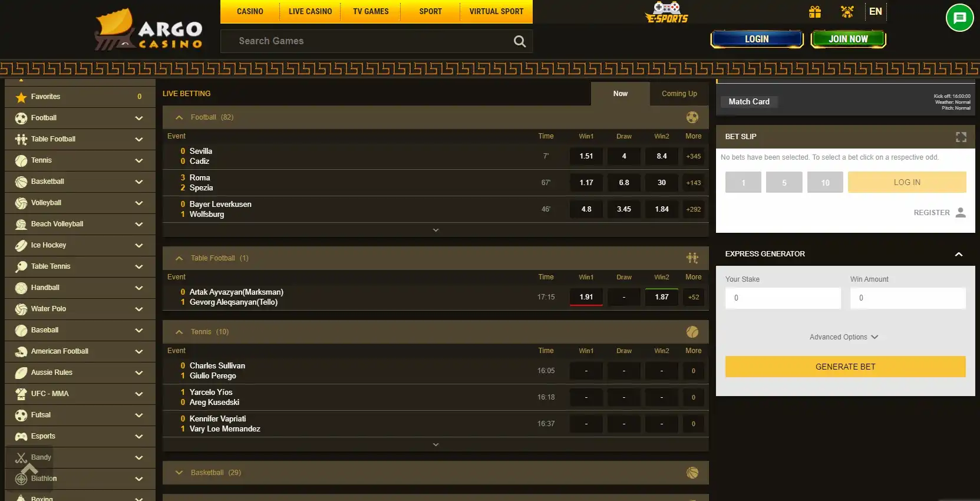
Task: Select Roma vs Spezia draw odd 6.8
Action: click(623, 183)
